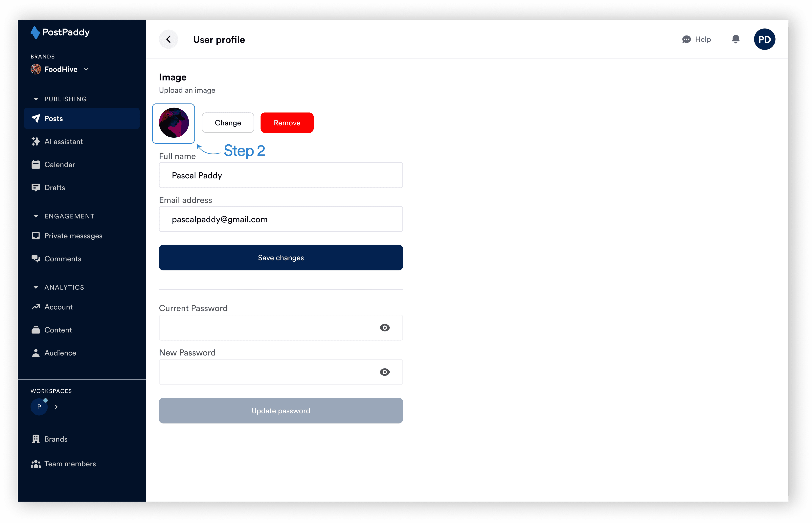
Task: Click the PD user avatar
Action: point(764,39)
